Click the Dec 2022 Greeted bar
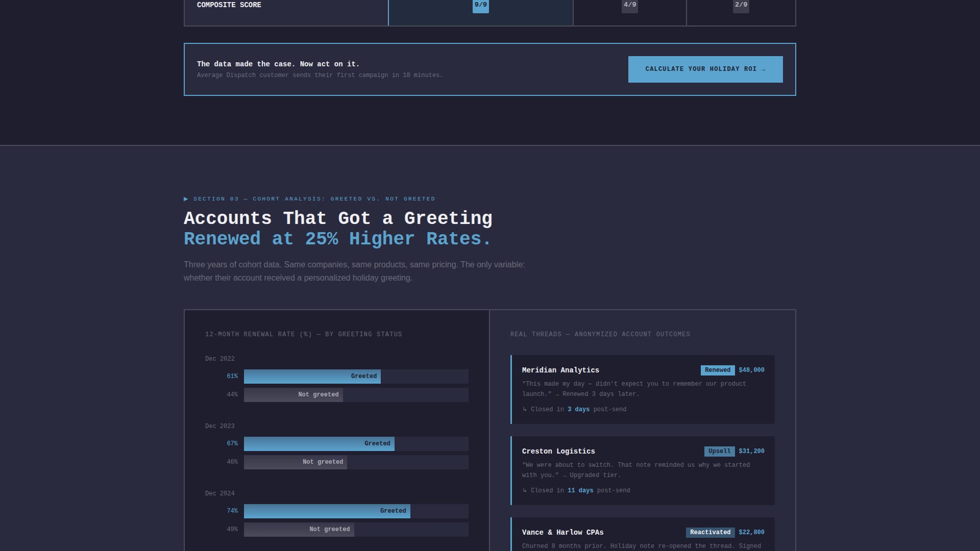Screen dimensions: 980x551 coord(312,377)
